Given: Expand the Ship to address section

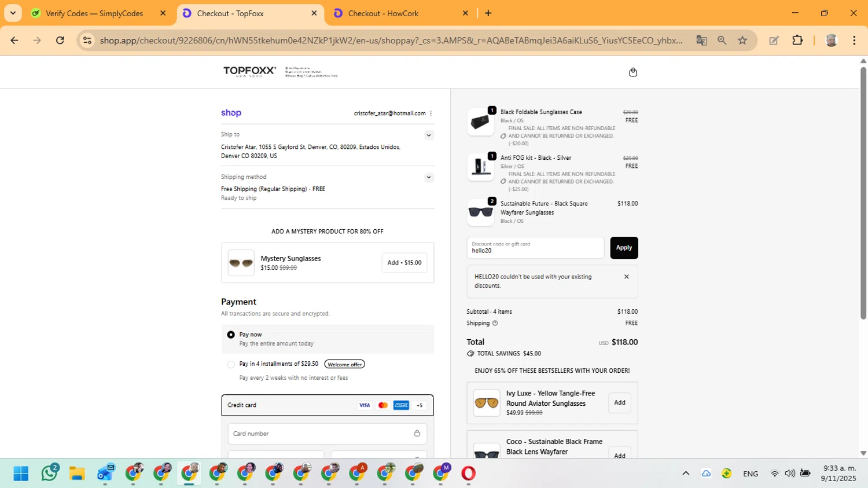Looking at the screenshot, I should coord(429,135).
